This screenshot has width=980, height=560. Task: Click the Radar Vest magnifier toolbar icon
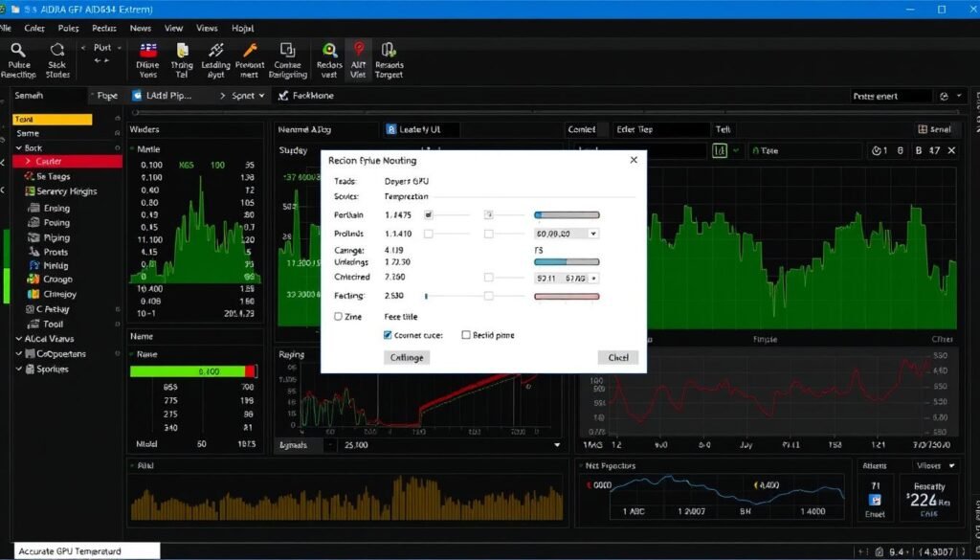click(x=329, y=55)
